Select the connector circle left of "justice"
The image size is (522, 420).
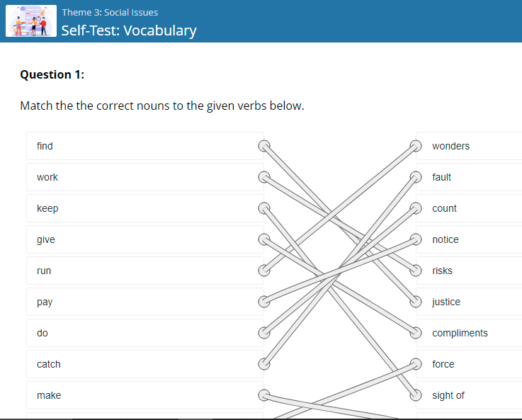coord(417,302)
